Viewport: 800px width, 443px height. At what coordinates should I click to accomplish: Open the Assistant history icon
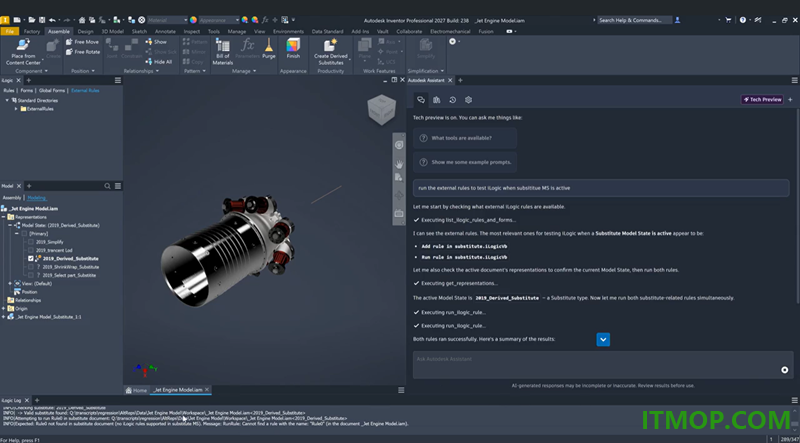[x=453, y=100]
